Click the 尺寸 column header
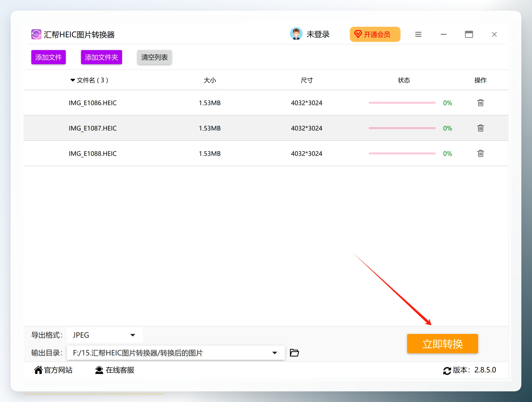Viewport: 532px width, 402px height. point(307,80)
